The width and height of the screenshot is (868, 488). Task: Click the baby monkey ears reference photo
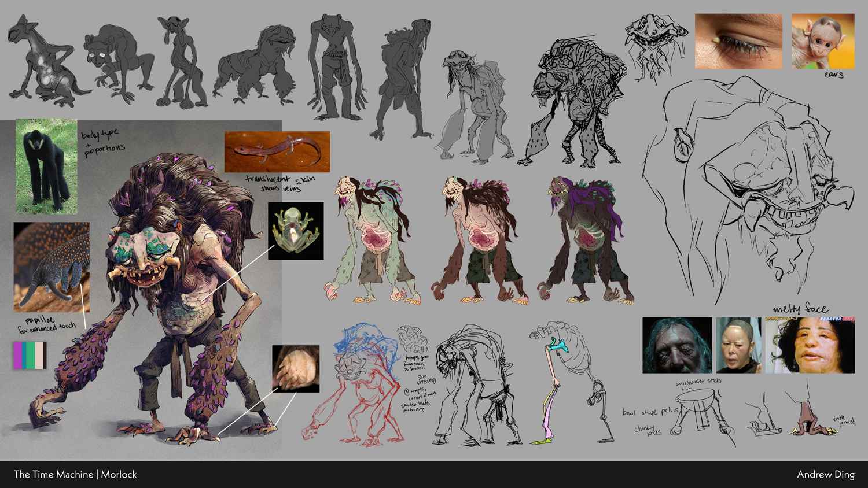click(x=822, y=42)
